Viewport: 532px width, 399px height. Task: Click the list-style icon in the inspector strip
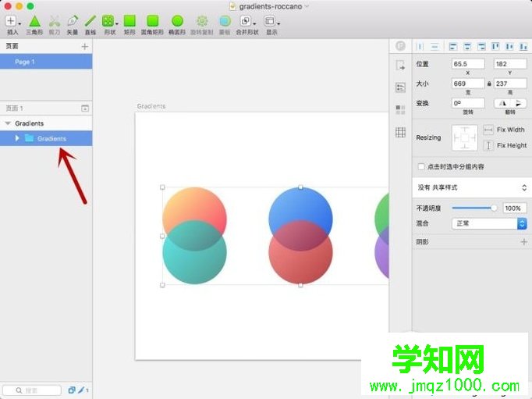click(400, 87)
